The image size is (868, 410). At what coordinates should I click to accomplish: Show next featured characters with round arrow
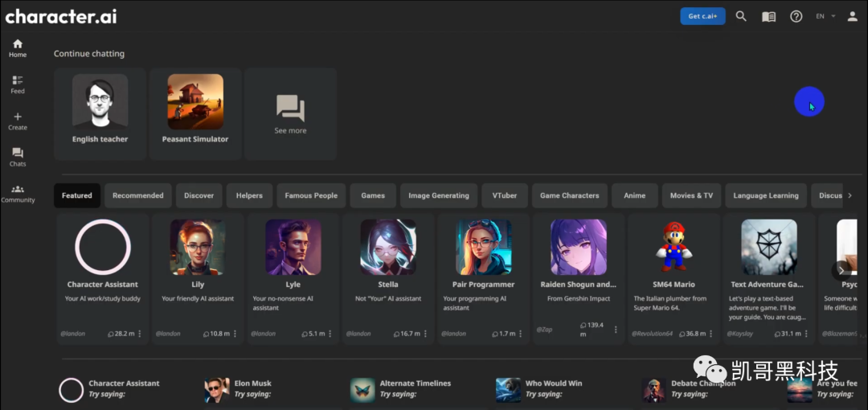(841, 270)
